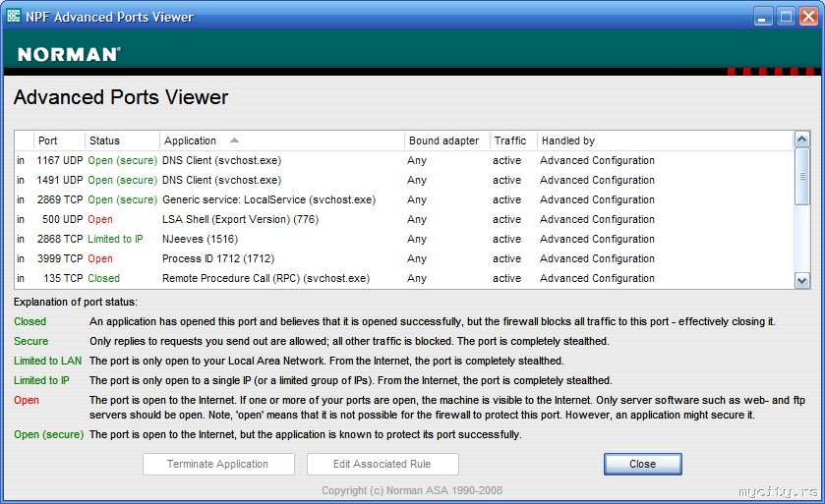
Task: Click the Open (secure) explanation label
Action: (49, 434)
